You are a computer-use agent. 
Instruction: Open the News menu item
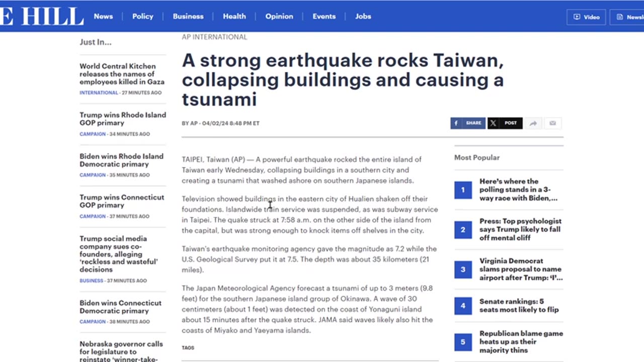(103, 16)
